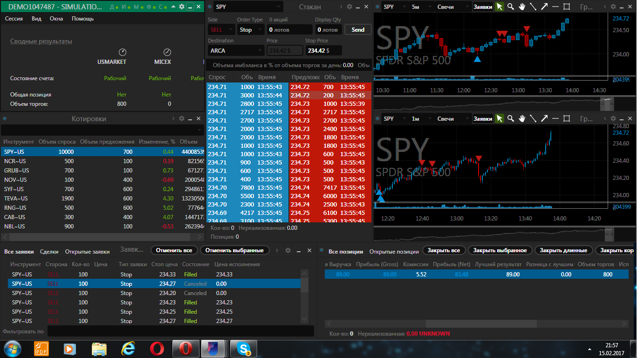
Task: Open the Сессия menu
Action: point(14,19)
